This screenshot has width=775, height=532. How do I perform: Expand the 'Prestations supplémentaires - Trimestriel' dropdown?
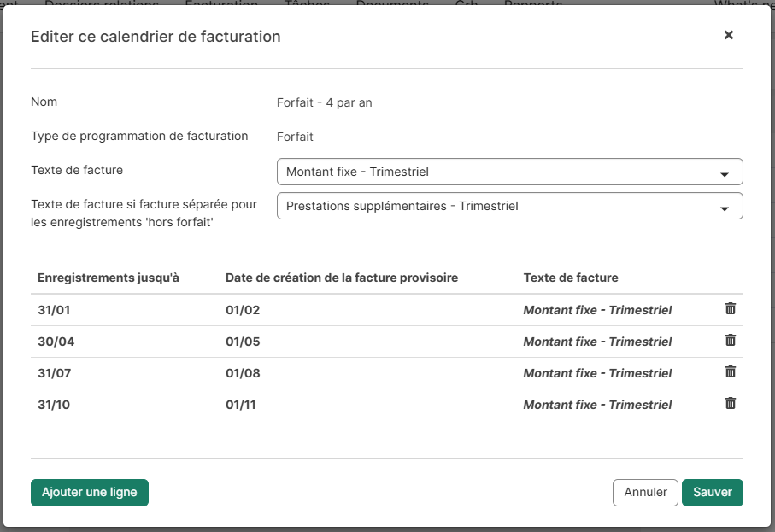(509, 206)
